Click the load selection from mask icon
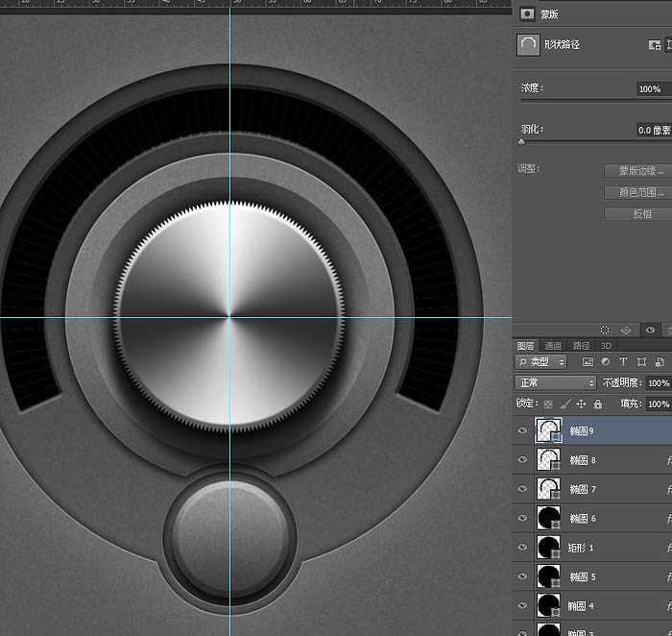Image resolution: width=672 pixels, height=636 pixels. (x=605, y=330)
